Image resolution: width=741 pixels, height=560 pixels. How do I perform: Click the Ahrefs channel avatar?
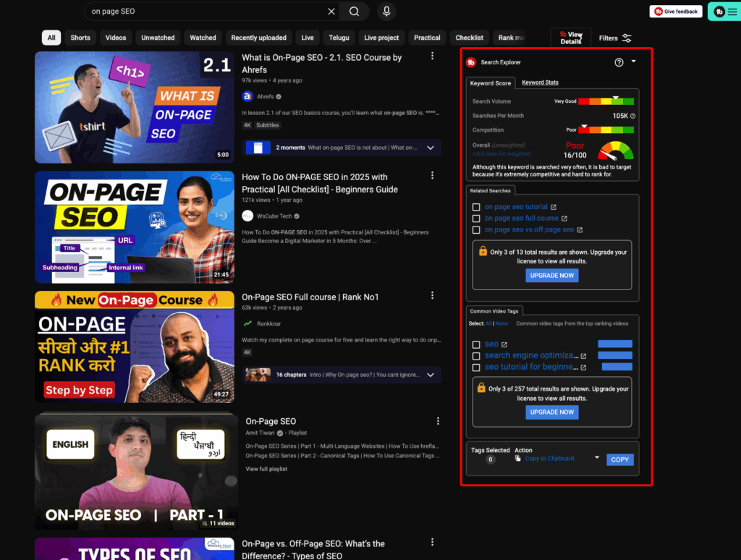pos(247,96)
